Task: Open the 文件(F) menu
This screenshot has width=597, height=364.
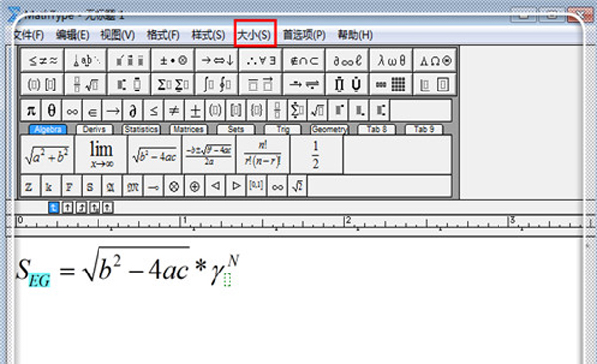Action: 29,35
